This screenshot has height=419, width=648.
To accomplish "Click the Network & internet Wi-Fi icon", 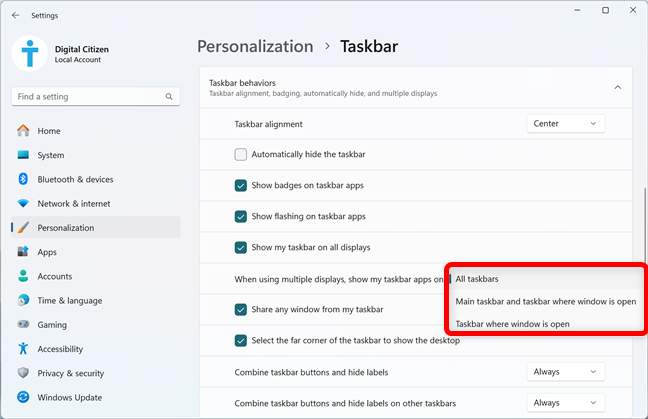I will coord(23,203).
